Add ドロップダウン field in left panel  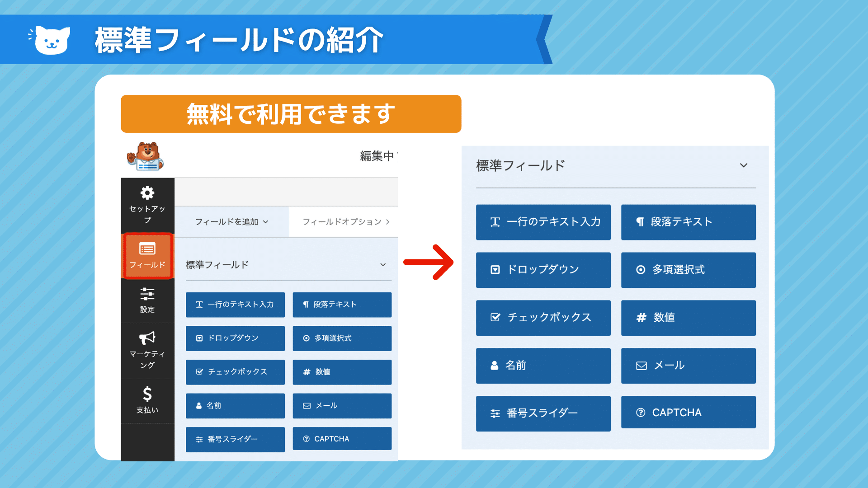coord(235,338)
